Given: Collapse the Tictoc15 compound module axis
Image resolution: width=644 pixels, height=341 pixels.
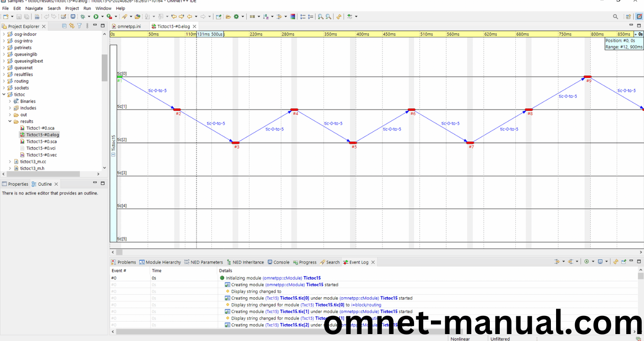Looking at the screenshot, I should coord(113,154).
